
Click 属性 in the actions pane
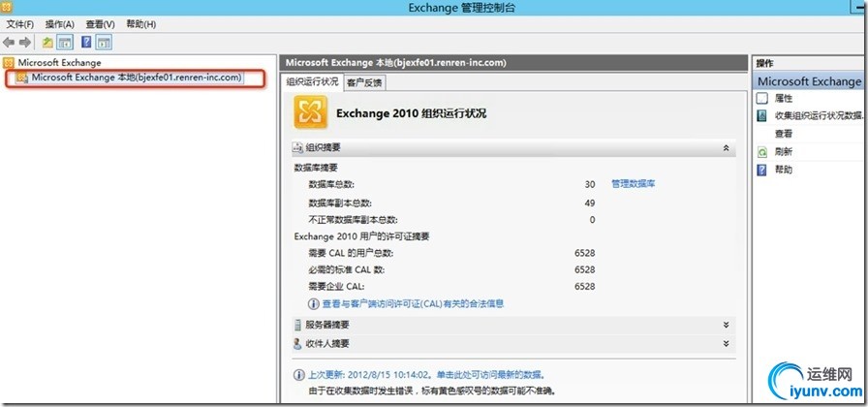(784, 98)
